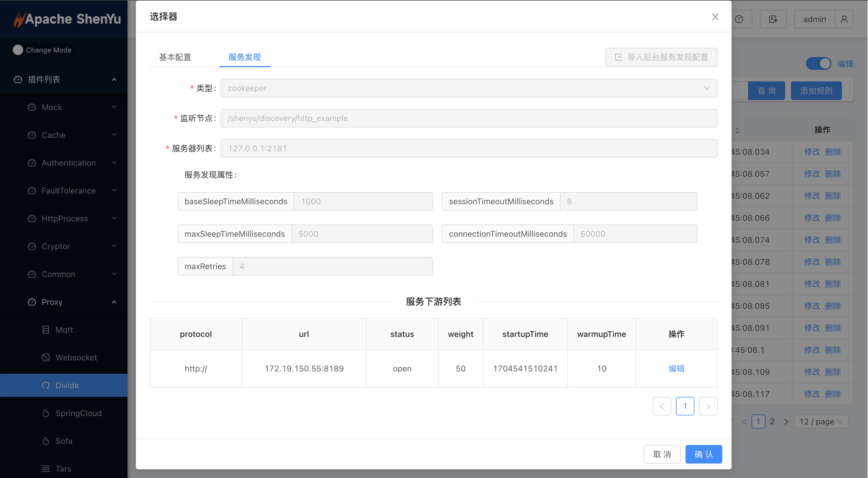Open the 类型 zookeeper dropdown

[469, 88]
